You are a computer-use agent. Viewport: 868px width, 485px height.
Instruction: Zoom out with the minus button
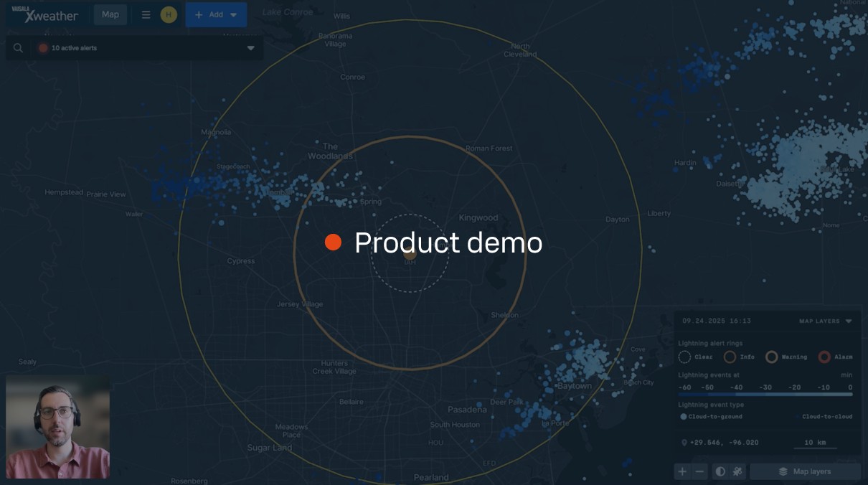[700, 471]
